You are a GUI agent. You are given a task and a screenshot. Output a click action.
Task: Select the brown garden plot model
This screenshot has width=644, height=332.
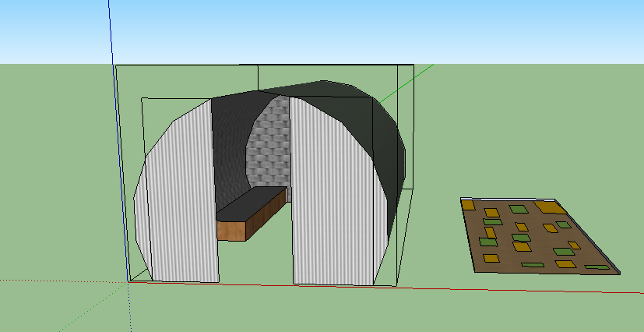pos(539,235)
